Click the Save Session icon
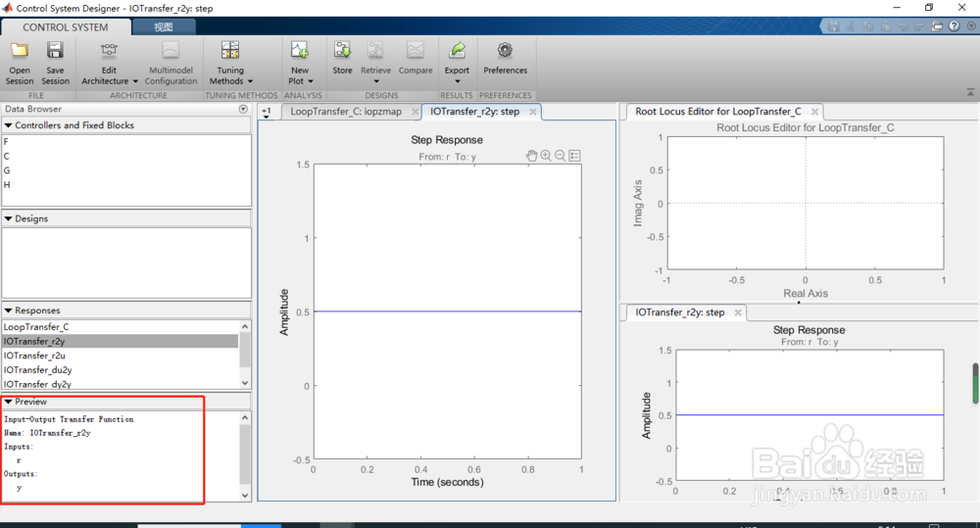The width and height of the screenshot is (980, 528). point(55,51)
